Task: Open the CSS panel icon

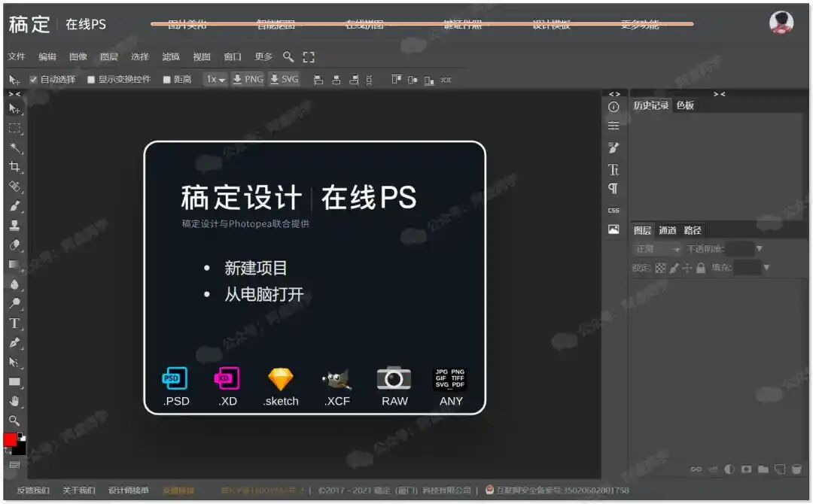Action: point(614,211)
